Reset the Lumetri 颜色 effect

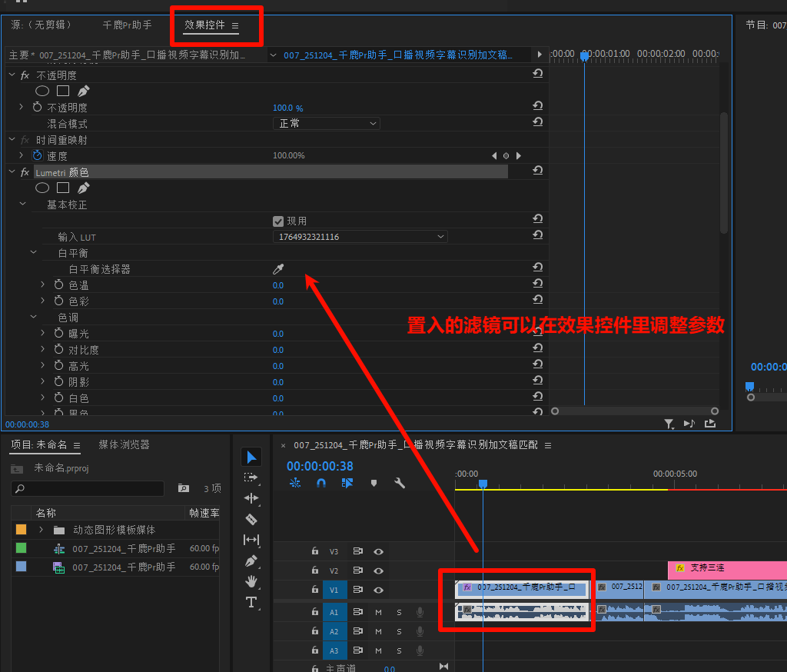[538, 171]
